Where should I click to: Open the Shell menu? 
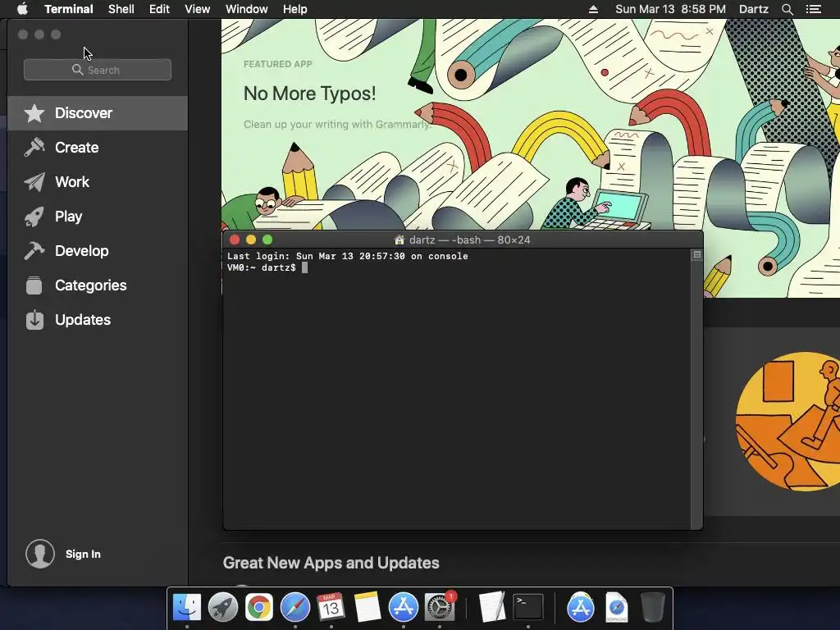121,9
